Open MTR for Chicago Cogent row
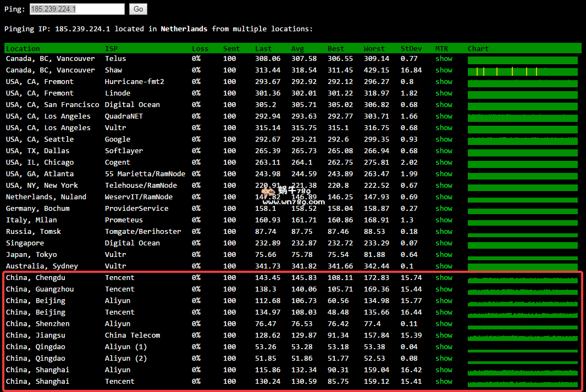The image size is (586, 392). point(444,163)
